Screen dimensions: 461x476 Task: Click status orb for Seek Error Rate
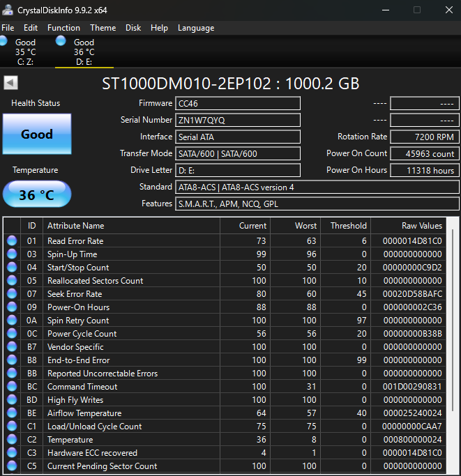(x=12, y=293)
